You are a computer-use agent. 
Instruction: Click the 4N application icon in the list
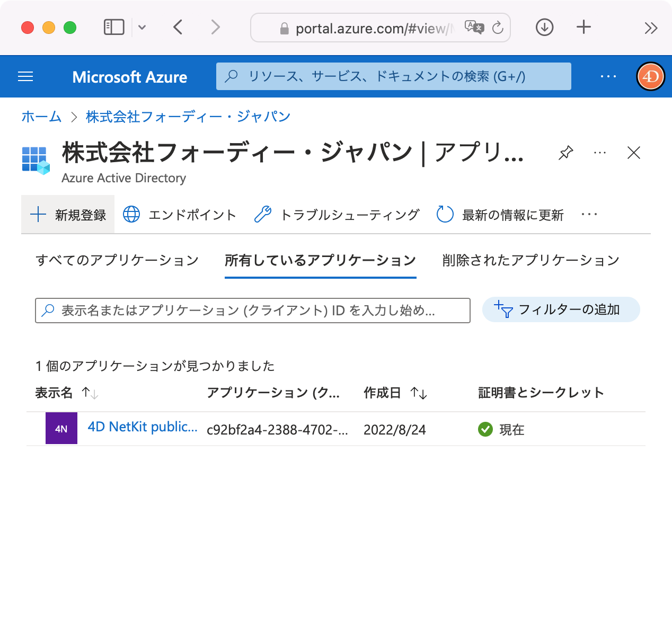[x=61, y=428]
